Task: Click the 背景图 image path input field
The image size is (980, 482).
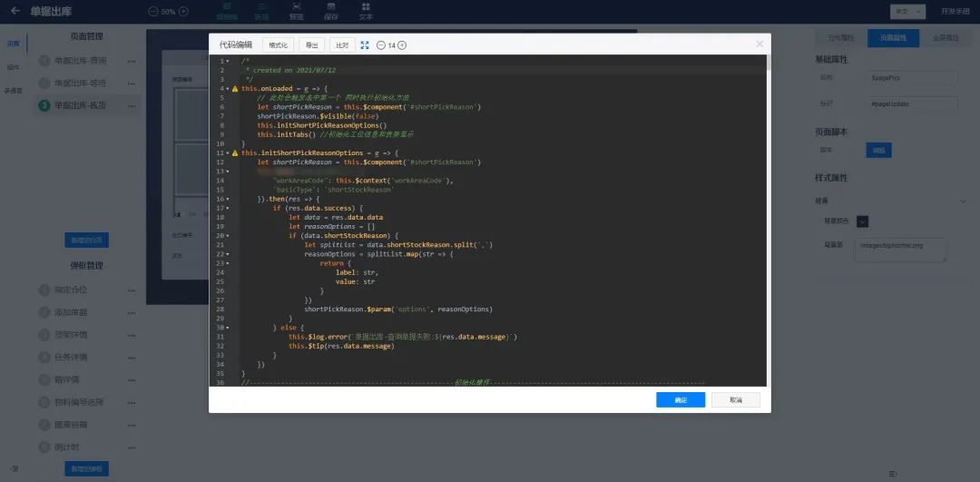Action: pos(900,250)
